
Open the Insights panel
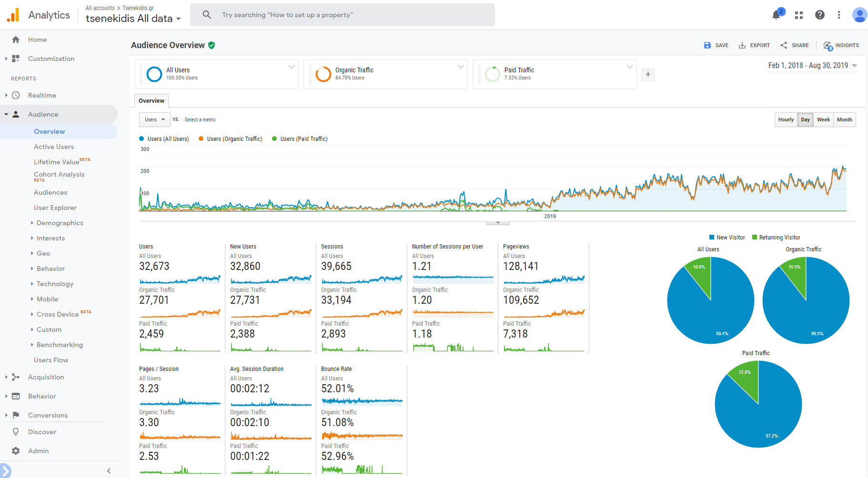(x=841, y=45)
